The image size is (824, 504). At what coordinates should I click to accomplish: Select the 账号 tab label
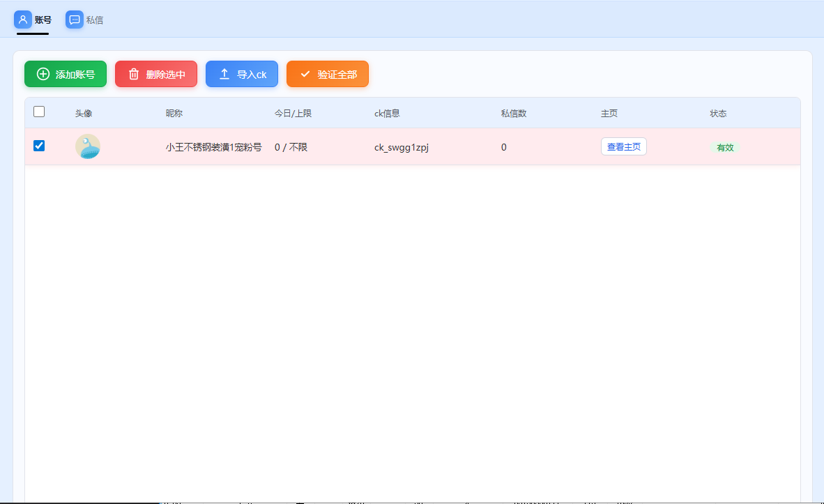(x=43, y=20)
